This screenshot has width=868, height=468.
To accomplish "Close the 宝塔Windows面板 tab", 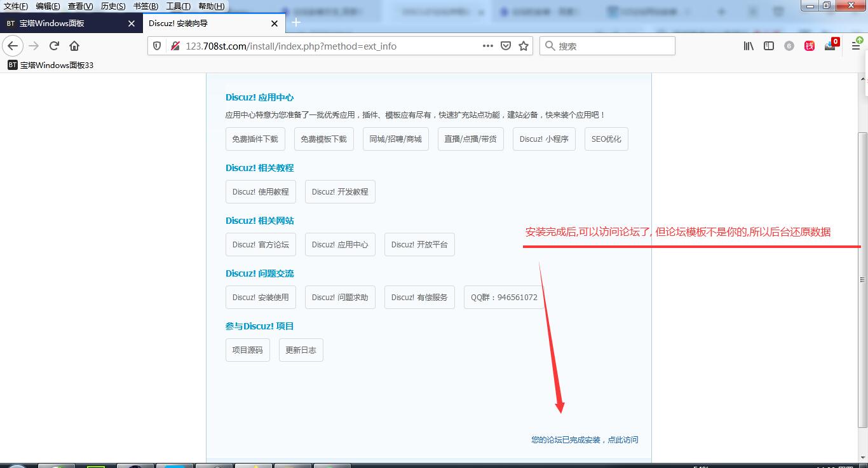I will click(x=132, y=24).
